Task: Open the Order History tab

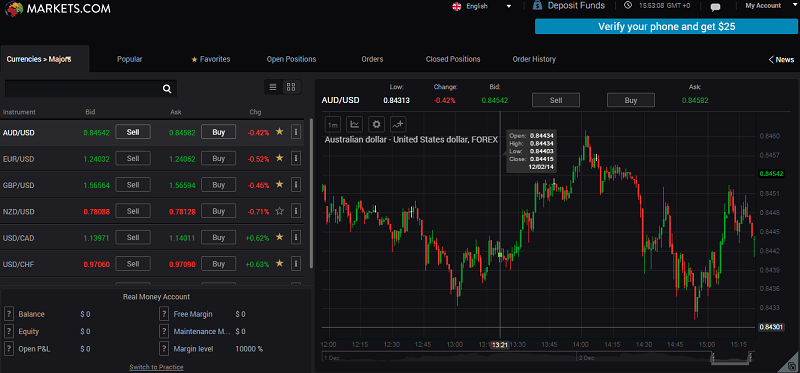Action: pos(534,59)
